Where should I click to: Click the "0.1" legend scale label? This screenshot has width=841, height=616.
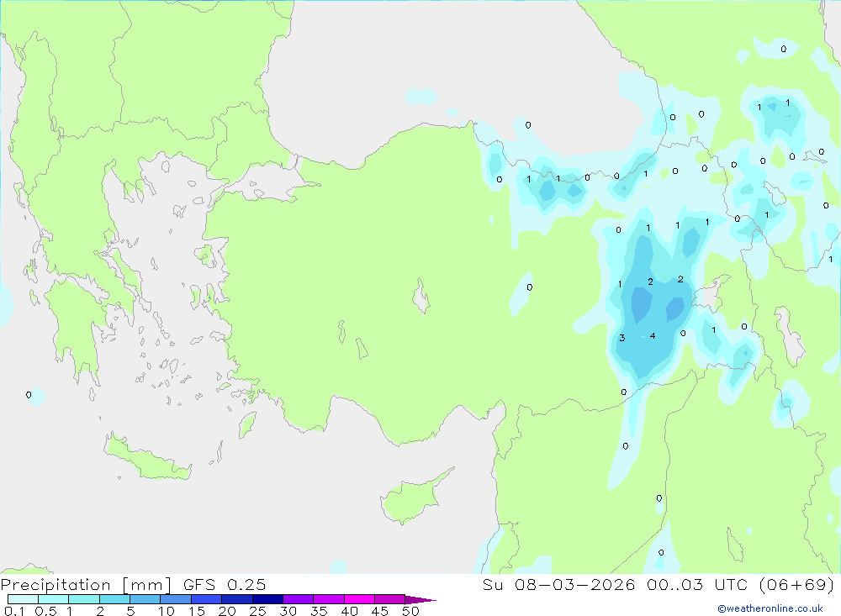[14, 611]
